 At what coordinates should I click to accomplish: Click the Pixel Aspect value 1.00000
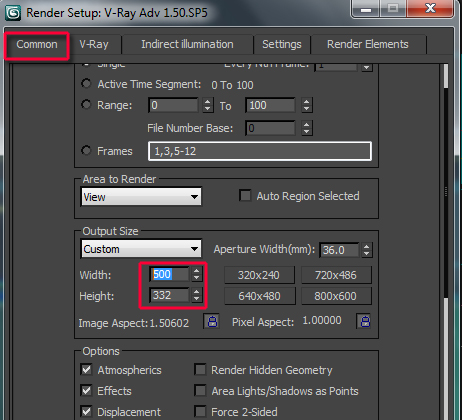click(x=322, y=320)
